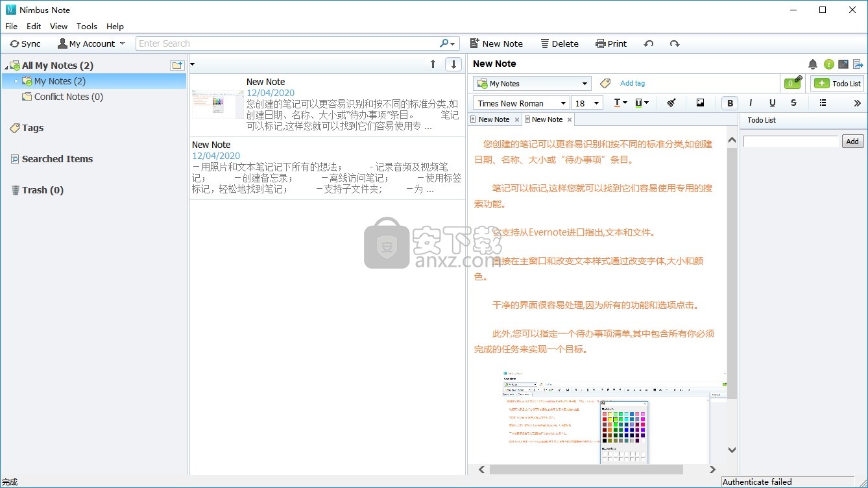Viewport: 868px width, 488px height.
Task: Open the Tools menu
Action: pos(87,26)
